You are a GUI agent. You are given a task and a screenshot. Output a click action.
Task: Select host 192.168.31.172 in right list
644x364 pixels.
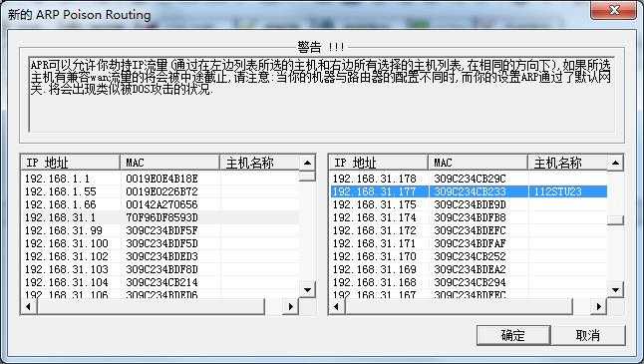pos(469,230)
